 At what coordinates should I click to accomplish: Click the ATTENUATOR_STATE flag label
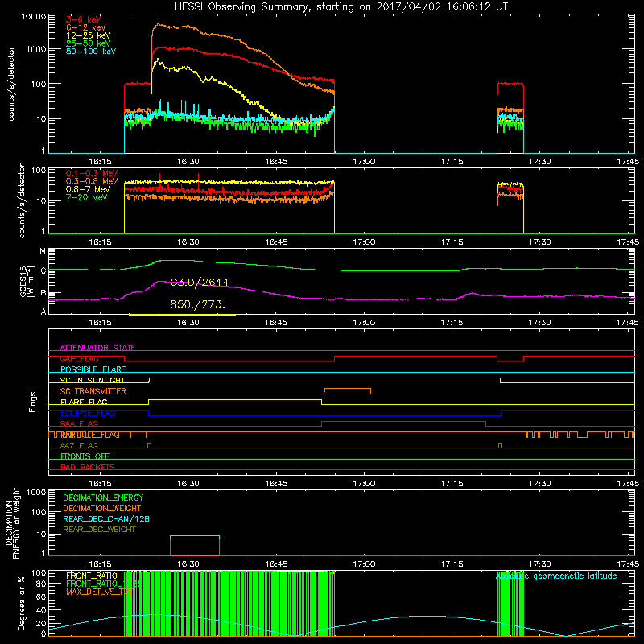pos(97,348)
